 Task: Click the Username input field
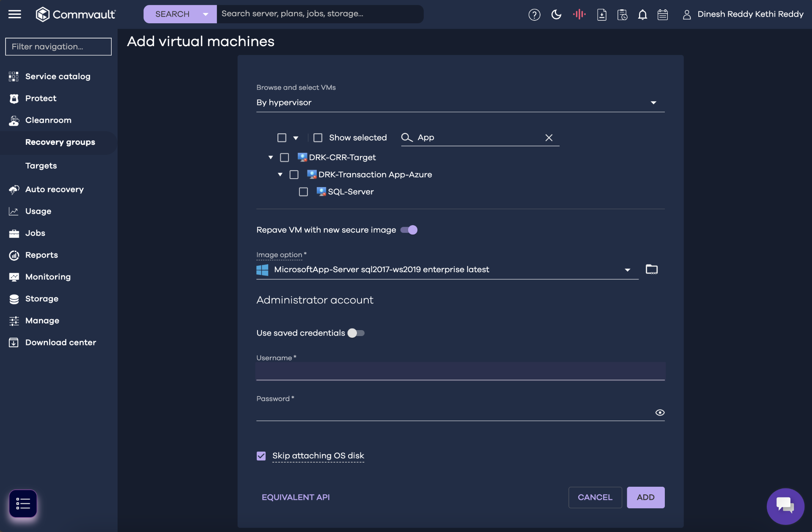(x=460, y=371)
